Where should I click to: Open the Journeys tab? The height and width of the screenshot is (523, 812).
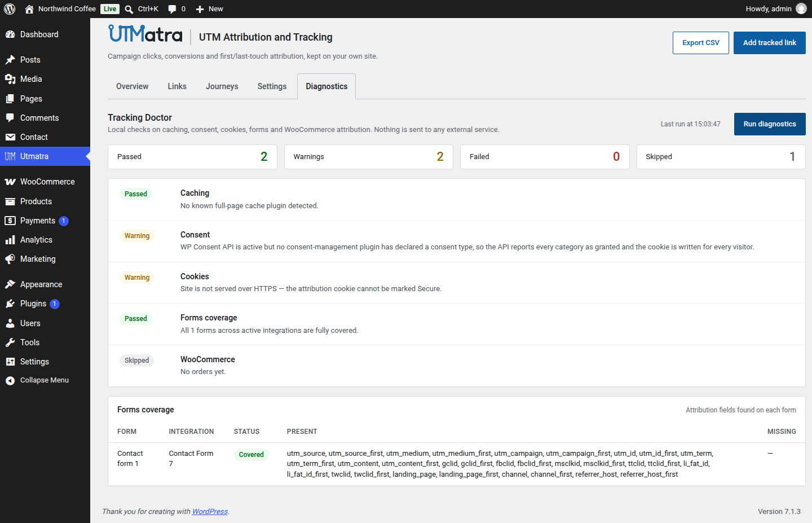(222, 86)
